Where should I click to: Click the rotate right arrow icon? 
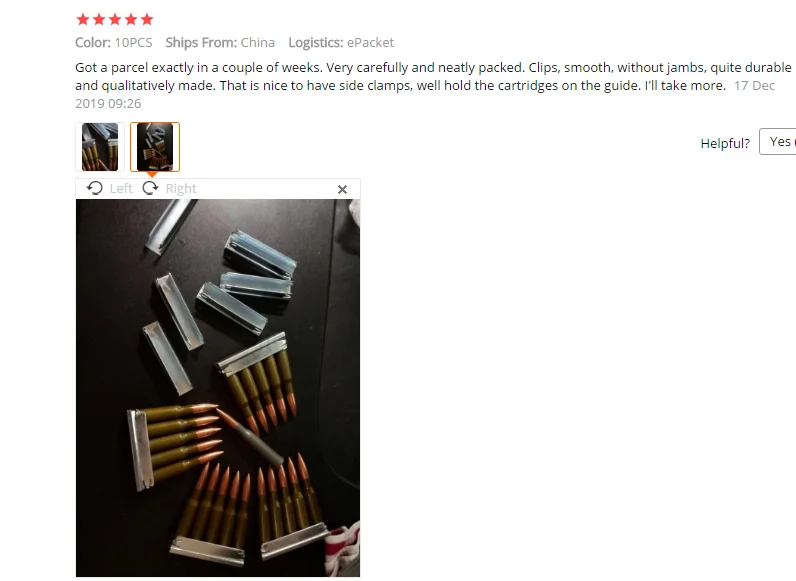(150, 188)
